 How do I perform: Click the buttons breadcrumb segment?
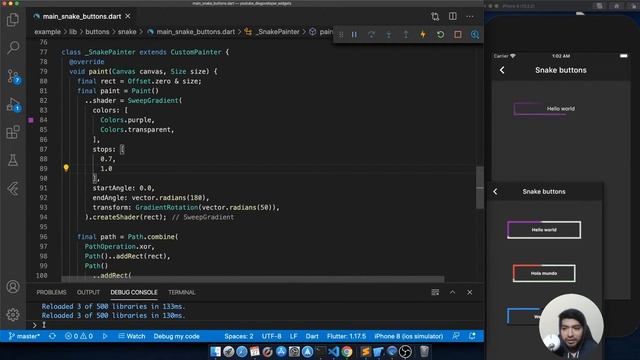click(x=97, y=32)
